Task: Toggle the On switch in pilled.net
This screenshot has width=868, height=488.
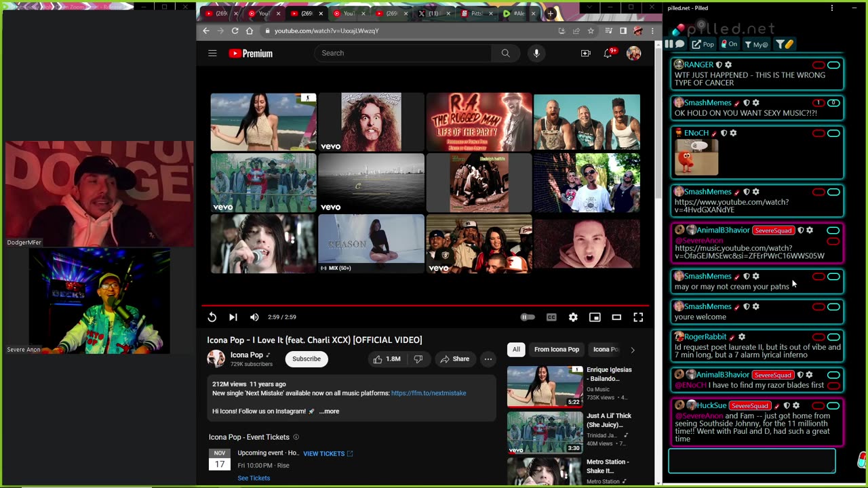Action: 730,44
